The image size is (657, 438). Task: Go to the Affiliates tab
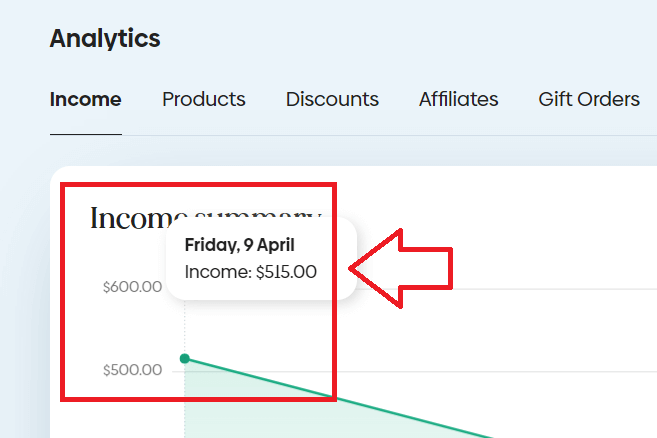(458, 99)
